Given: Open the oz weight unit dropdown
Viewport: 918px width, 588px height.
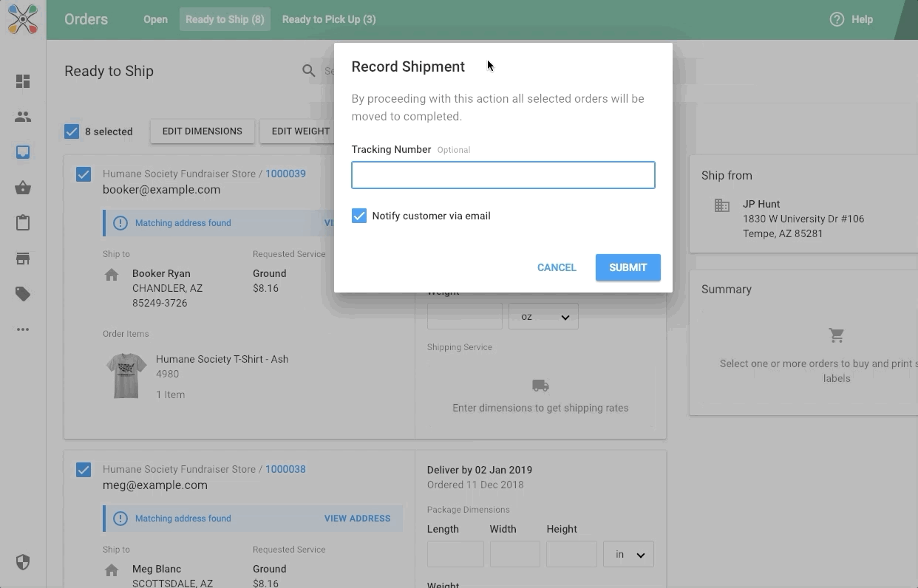Looking at the screenshot, I should point(544,316).
